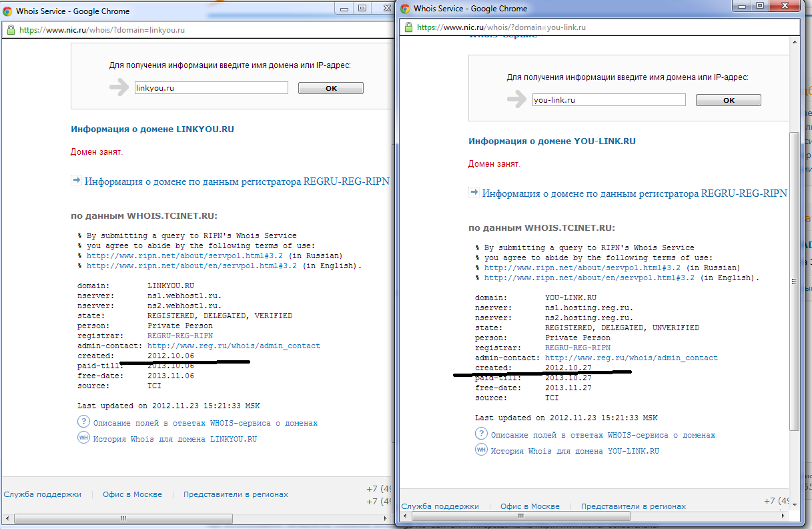Submit the you-link.ru query with OK

[x=729, y=100]
